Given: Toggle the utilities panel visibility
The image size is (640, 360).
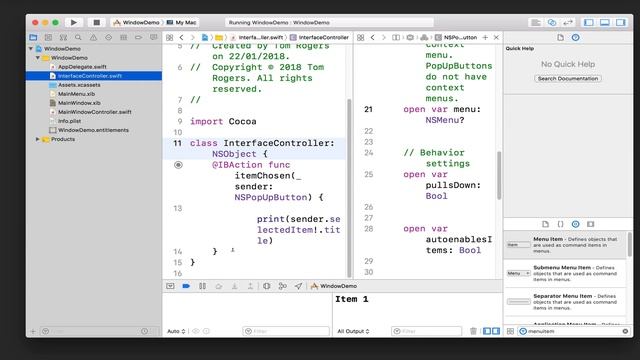Looking at the screenshot, I should pos(620,22).
